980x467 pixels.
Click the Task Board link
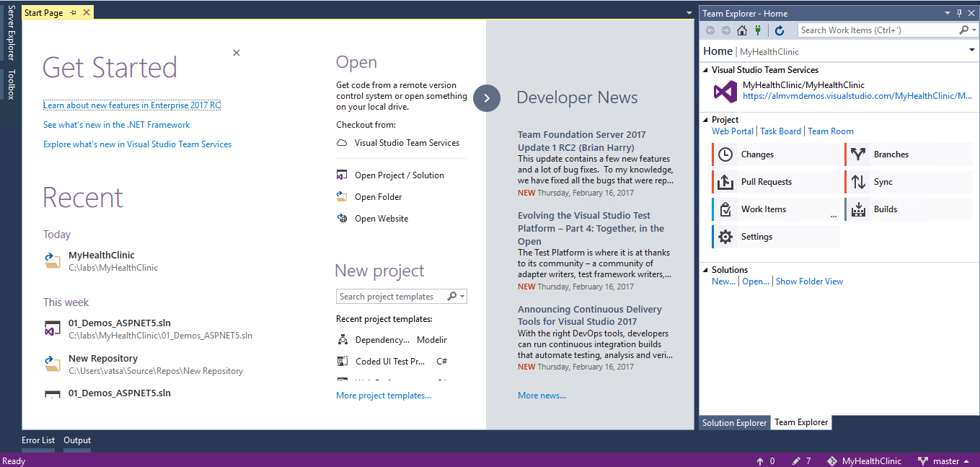[x=781, y=131]
